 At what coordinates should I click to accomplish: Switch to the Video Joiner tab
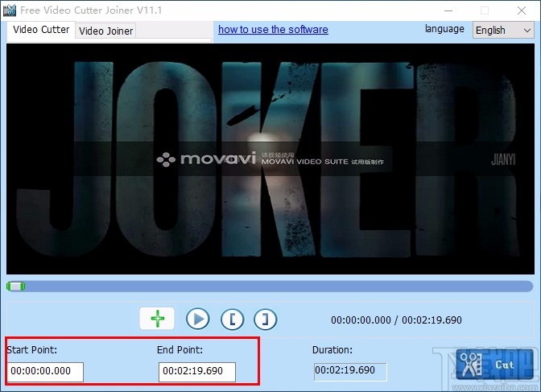(x=105, y=31)
